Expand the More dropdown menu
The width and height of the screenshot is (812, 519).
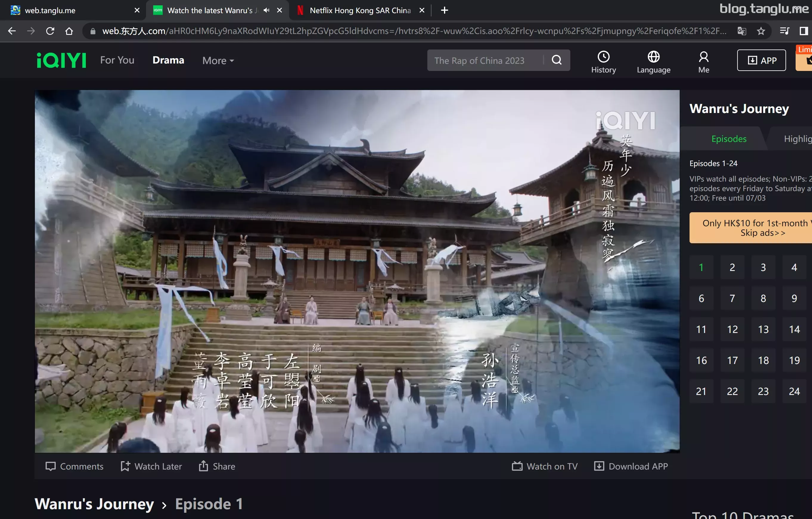point(218,61)
